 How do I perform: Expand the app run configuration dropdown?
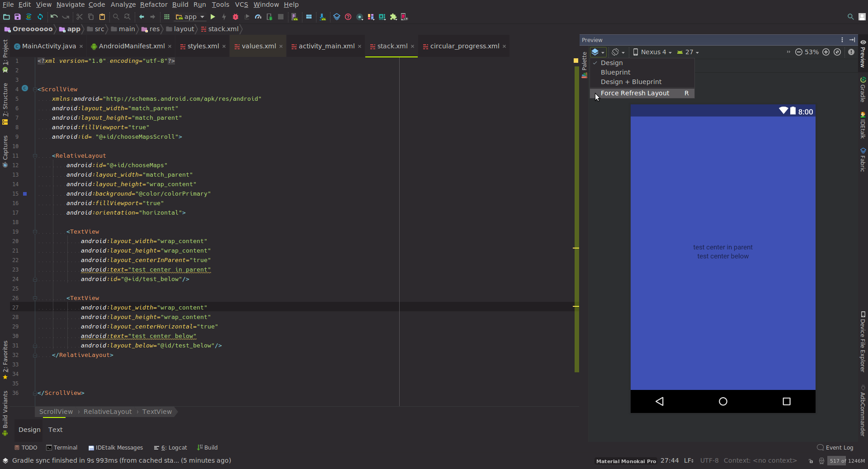click(190, 17)
